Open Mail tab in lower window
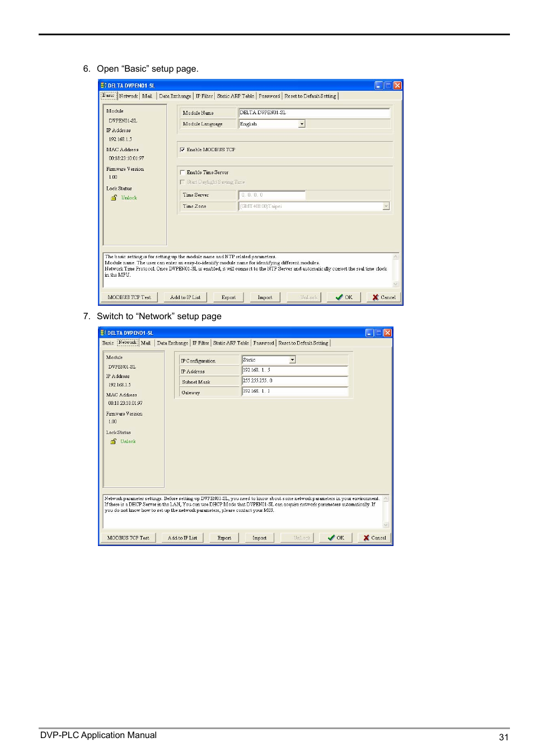The width and height of the screenshot is (534, 756). (146, 343)
